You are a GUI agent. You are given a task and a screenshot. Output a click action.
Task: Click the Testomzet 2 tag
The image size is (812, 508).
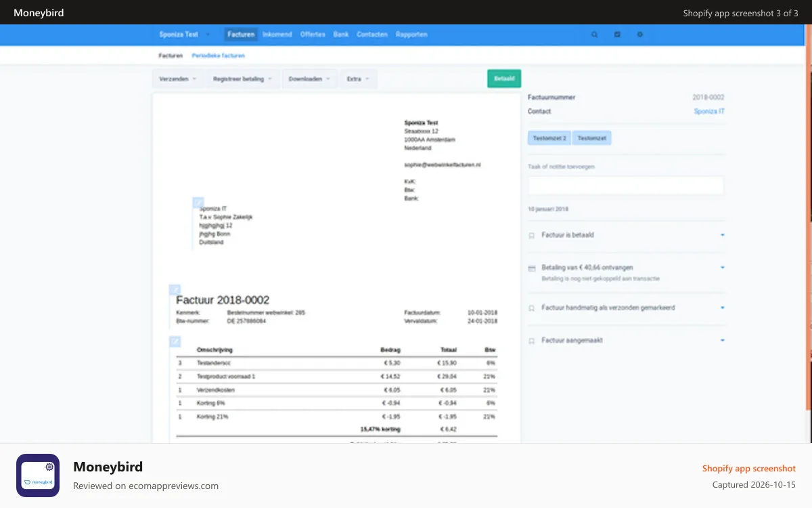tap(549, 138)
